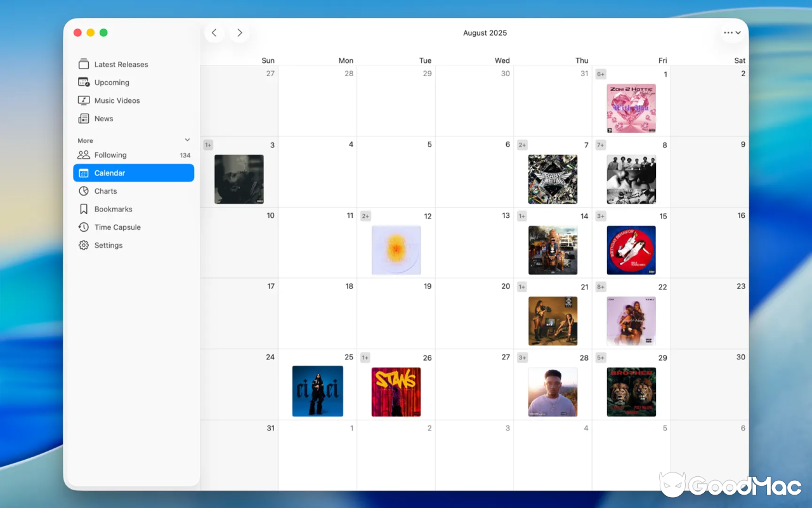Open the August 15 red circle album cover
This screenshot has width=812, height=508.
[x=631, y=250]
